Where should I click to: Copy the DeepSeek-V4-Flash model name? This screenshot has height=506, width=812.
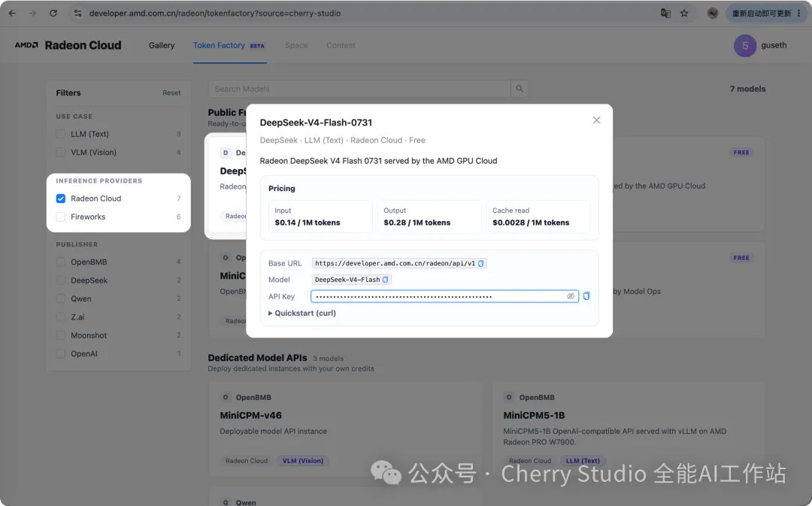point(385,280)
